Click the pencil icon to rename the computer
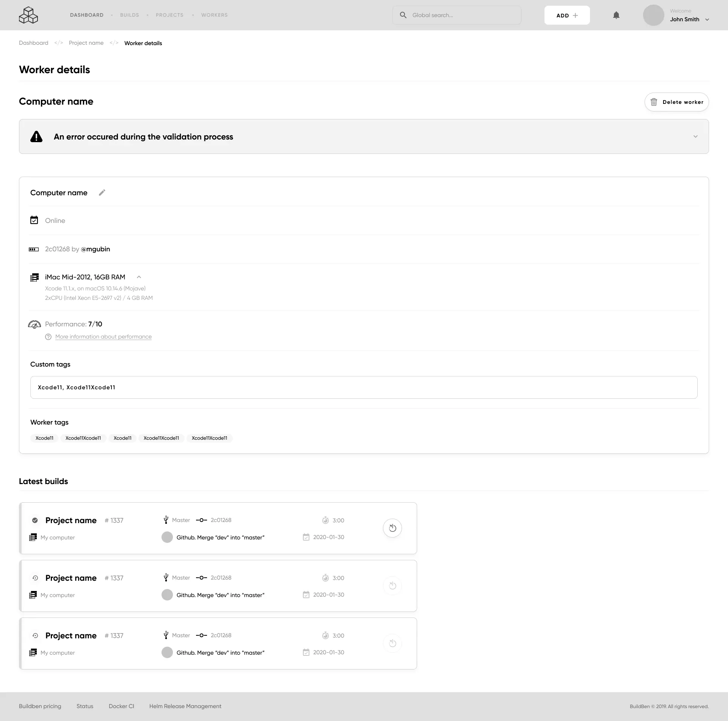The height and width of the screenshot is (721, 728). click(x=102, y=193)
